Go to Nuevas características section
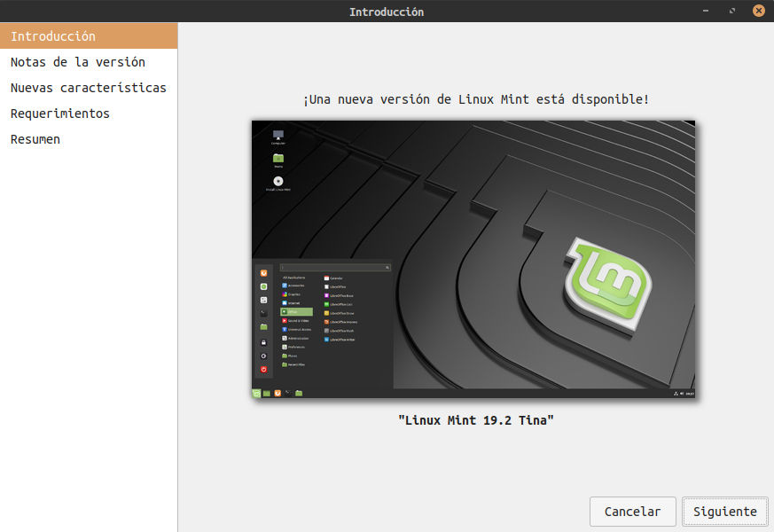The width and height of the screenshot is (774, 532). point(89,88)
